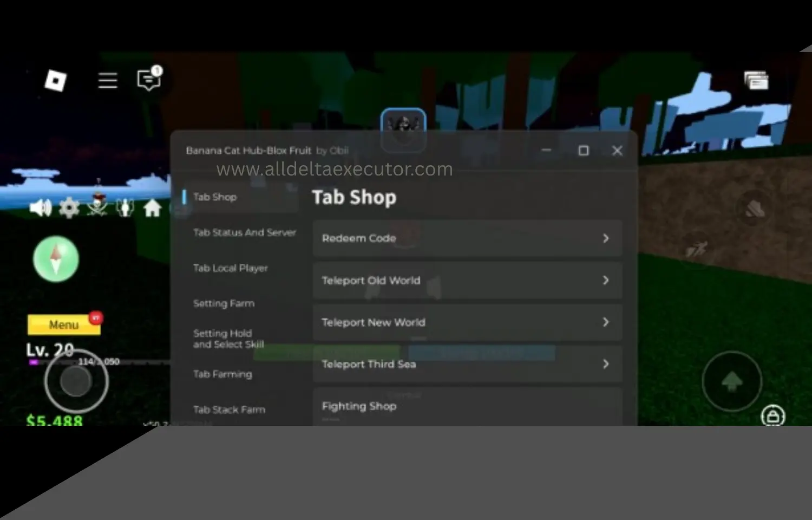Maximize the Banana Cat Hub window

click(584, 151)
